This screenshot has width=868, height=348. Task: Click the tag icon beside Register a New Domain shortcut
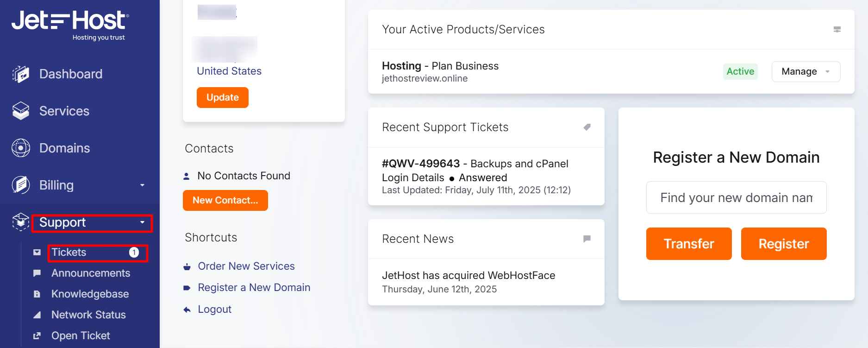point(187,288)
